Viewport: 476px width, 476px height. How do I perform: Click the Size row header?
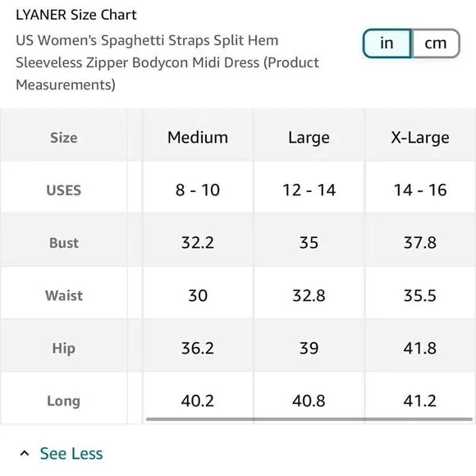click(x=64, y=138)
